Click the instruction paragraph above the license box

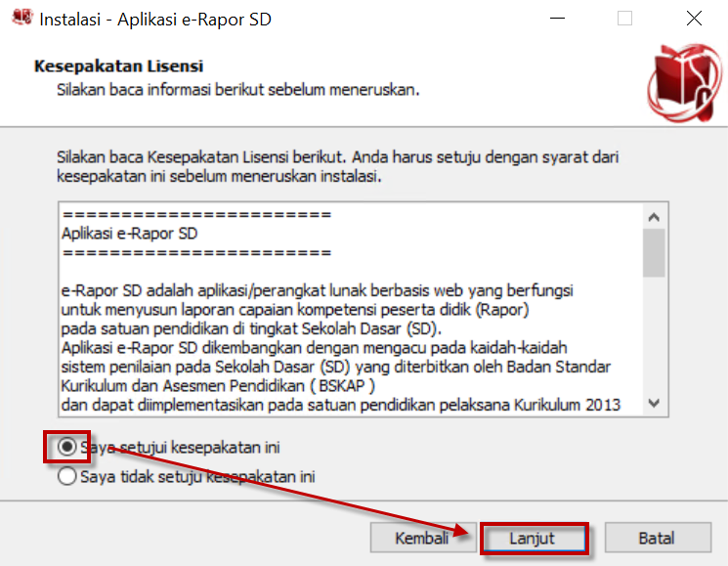coord(337,166)
